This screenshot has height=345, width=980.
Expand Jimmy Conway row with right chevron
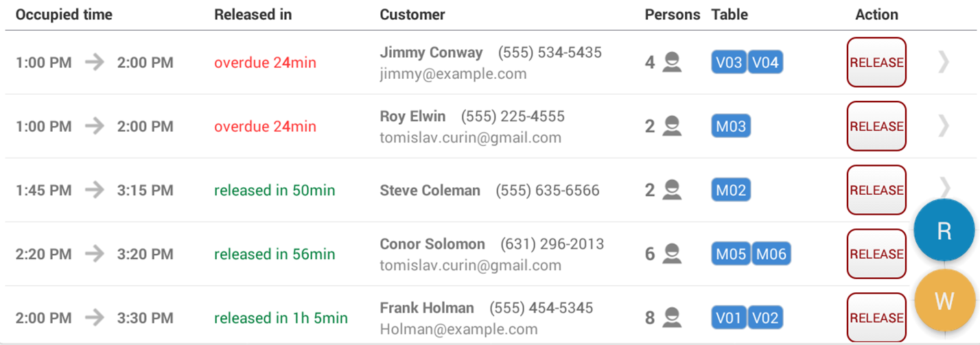pos(944,62)
